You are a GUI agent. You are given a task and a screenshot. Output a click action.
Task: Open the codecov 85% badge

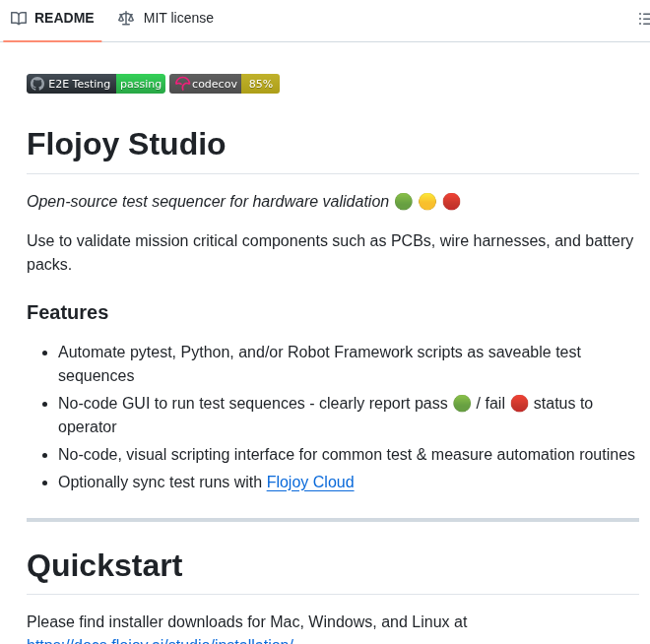(x=225, y=84)
